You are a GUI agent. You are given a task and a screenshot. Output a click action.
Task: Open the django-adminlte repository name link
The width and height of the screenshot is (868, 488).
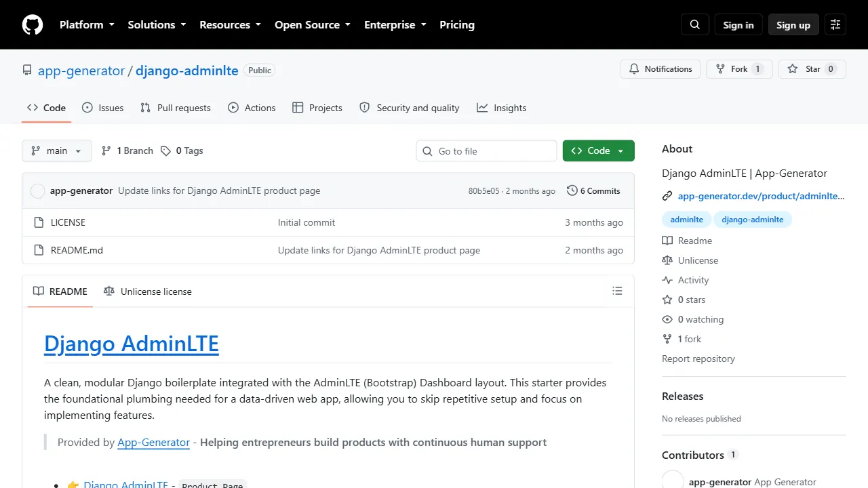(187, 70)
